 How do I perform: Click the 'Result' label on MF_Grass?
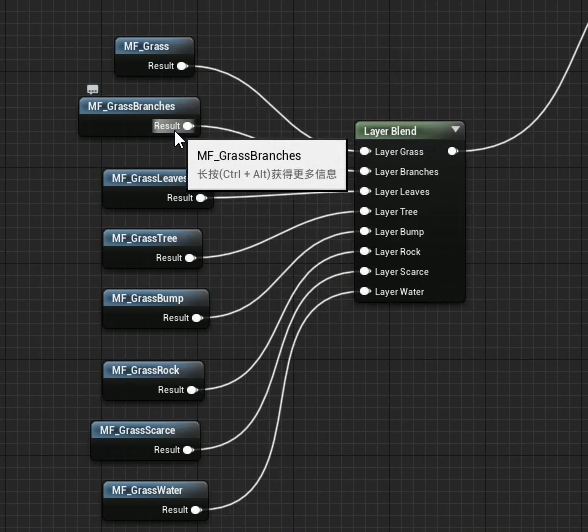[161, 66]
